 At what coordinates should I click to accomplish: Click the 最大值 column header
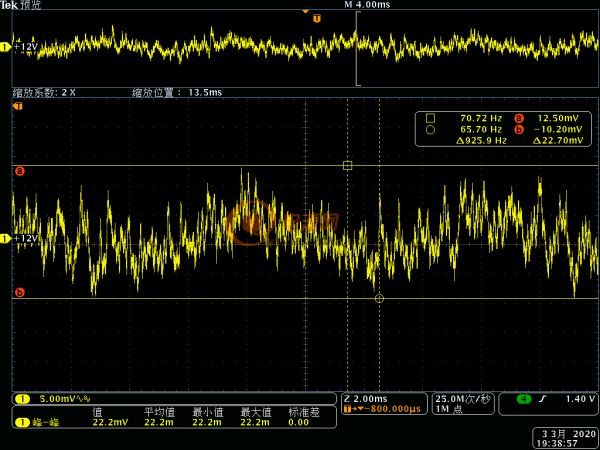click(256, 412)
